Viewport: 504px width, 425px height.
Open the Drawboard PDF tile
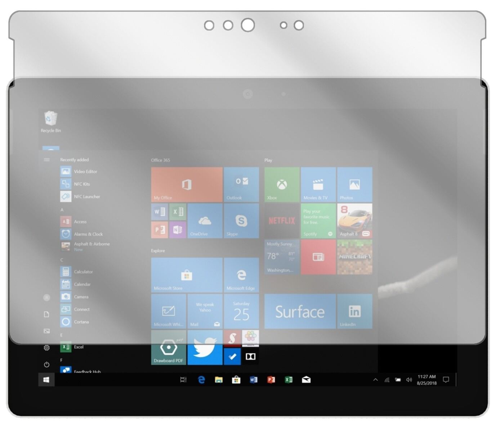coord(169,347)
